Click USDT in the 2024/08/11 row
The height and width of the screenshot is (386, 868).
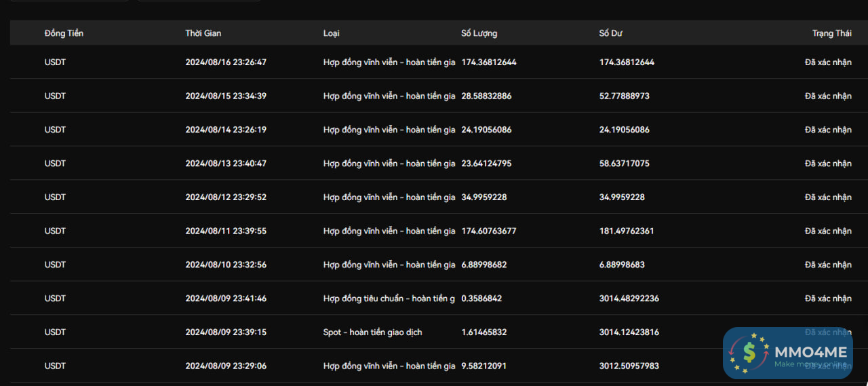pyautogui.click(x=55, y=231)
